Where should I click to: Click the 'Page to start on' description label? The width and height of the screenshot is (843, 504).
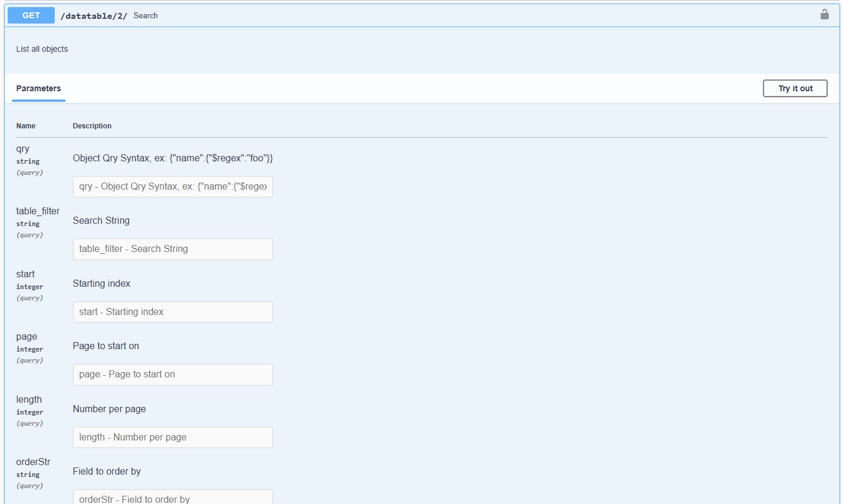[x=106, y=346]
